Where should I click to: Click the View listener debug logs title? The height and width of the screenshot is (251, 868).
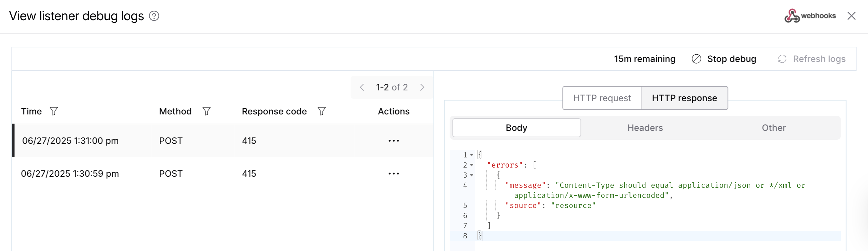[x=77, y=16]
